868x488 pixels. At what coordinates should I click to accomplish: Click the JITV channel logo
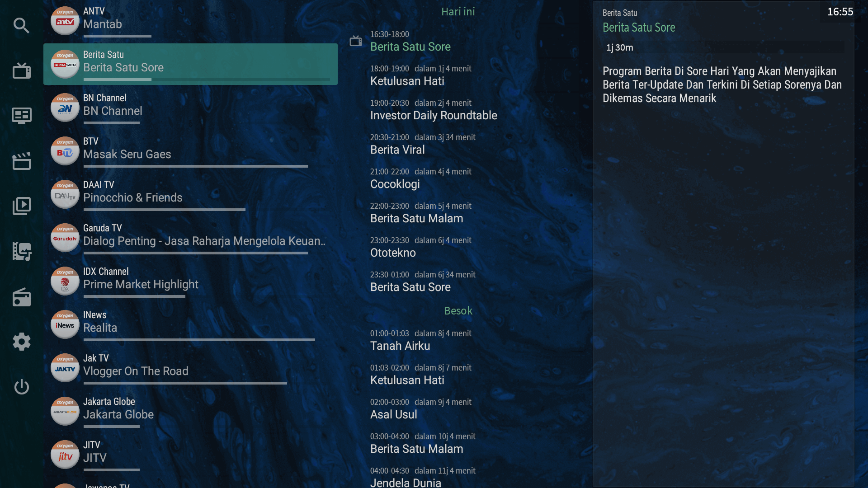(x=65, y=455)
